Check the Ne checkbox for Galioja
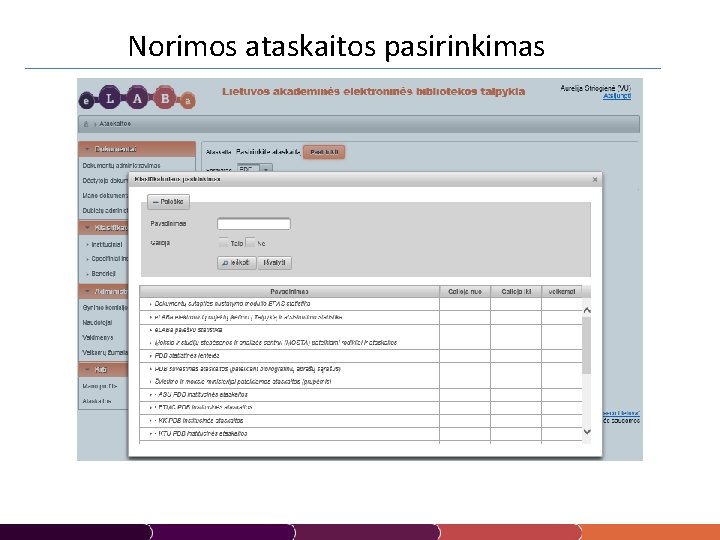Image resolution: width=720 pixels, height=540 pixels. 251,242
